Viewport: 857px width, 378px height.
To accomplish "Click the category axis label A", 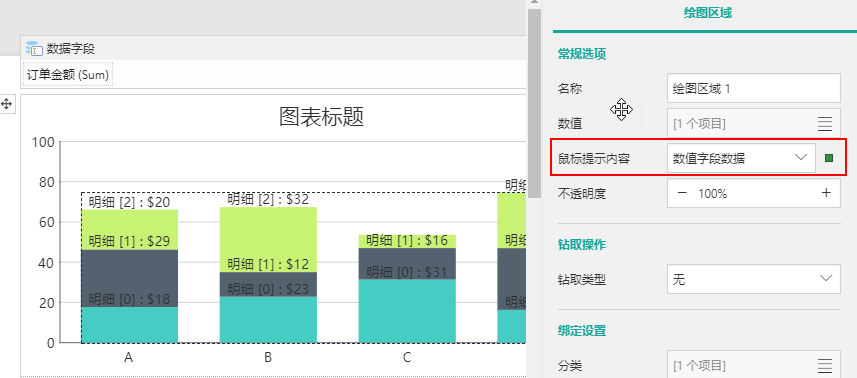I will coord(128,358).
